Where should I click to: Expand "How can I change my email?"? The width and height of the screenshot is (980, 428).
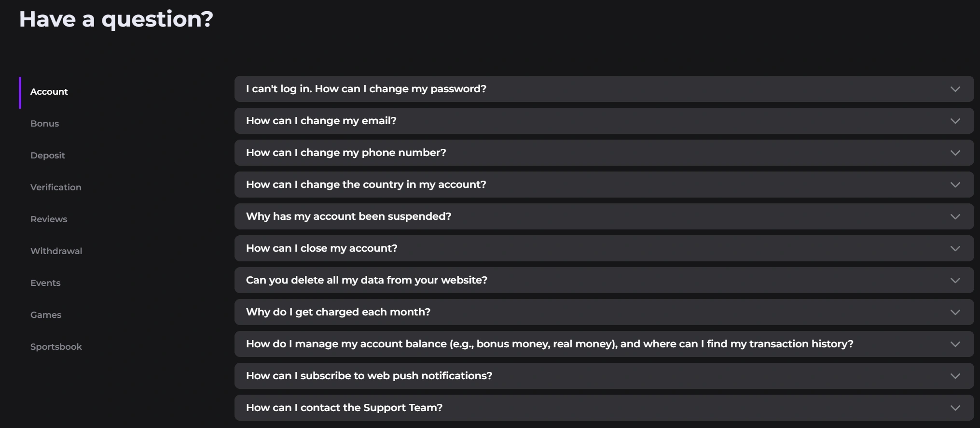pos(604,120)
